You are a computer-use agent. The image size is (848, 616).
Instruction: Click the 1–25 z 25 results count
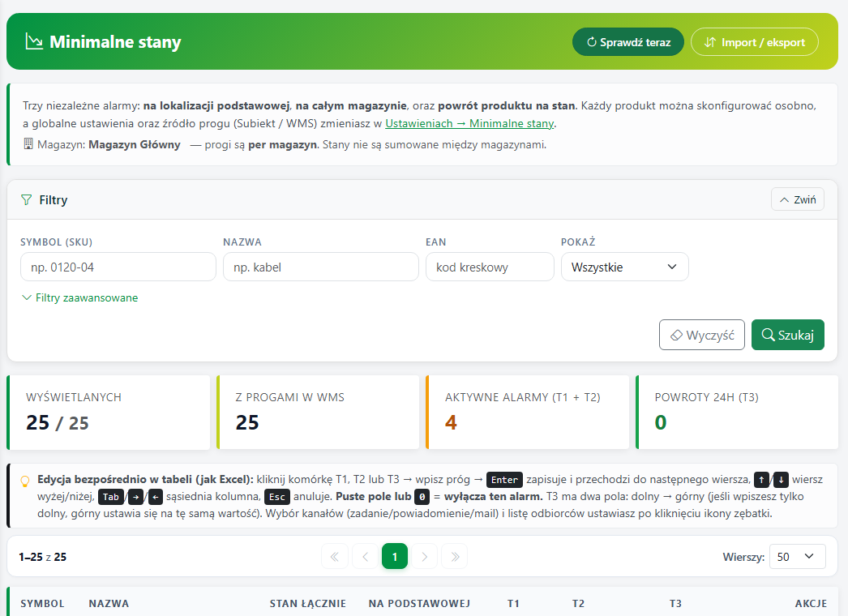click(x=43, y=557)
